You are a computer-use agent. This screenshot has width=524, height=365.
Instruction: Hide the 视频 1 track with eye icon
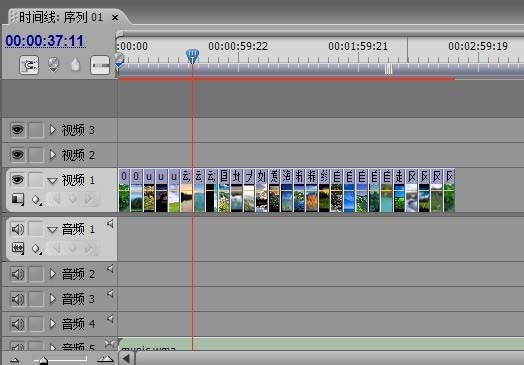18,180
